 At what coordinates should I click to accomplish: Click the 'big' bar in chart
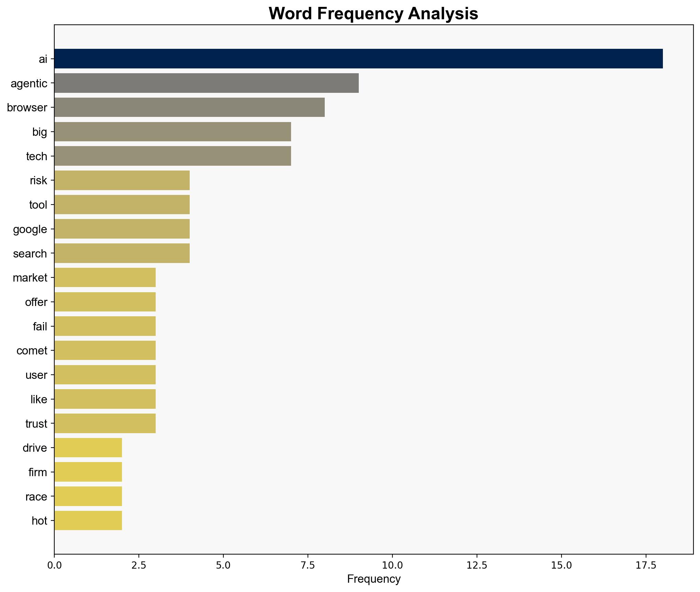pyautogui.click(x=173, y=132)
